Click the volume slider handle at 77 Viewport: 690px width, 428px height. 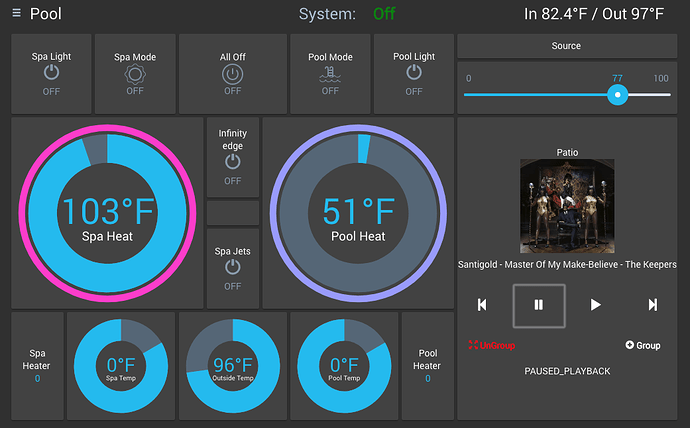(618, 94)
